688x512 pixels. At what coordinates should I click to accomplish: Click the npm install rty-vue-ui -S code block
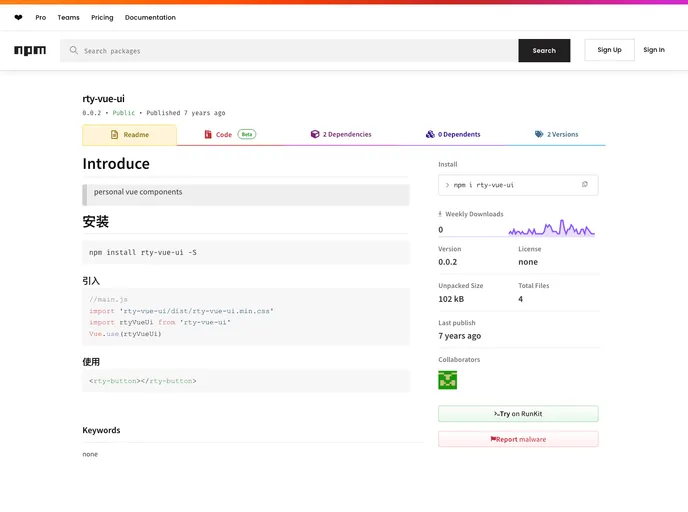point(246,253)
